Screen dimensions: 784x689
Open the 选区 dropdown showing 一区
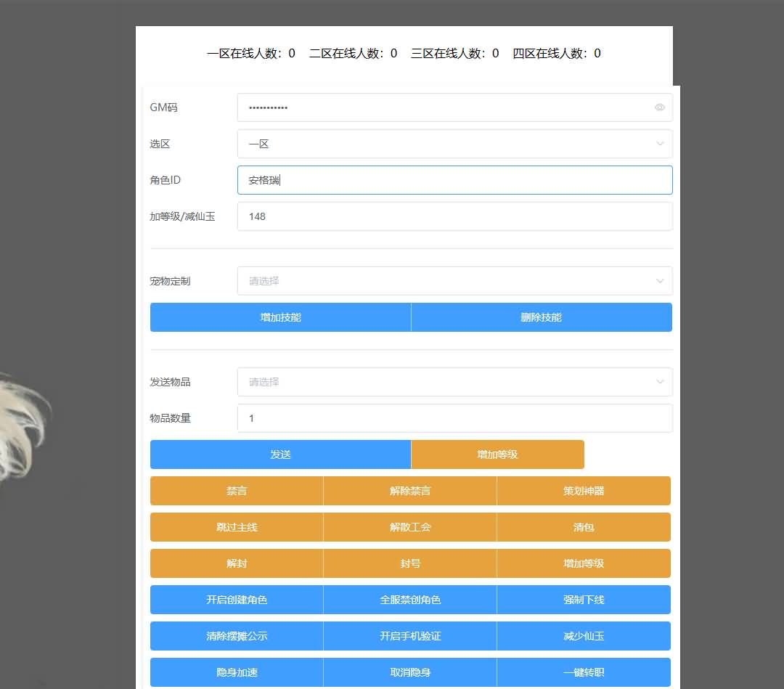(454, 144)
